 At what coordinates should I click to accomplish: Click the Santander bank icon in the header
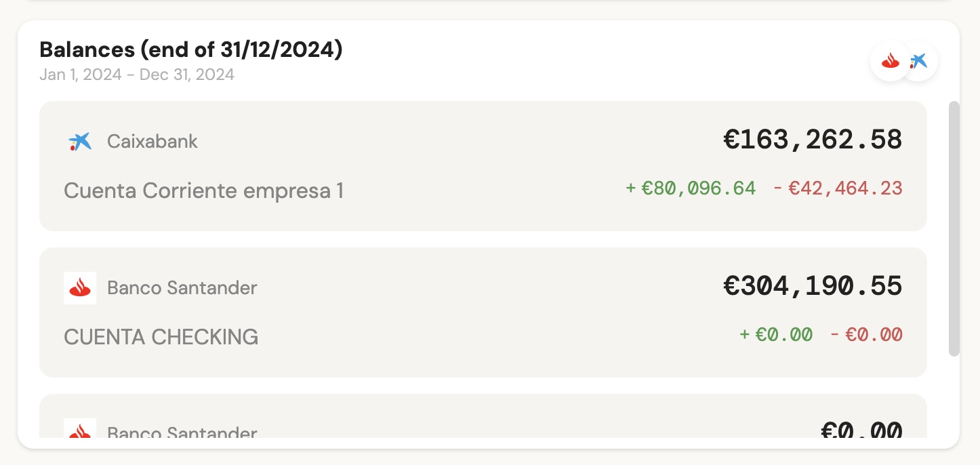tap(890, 62)
